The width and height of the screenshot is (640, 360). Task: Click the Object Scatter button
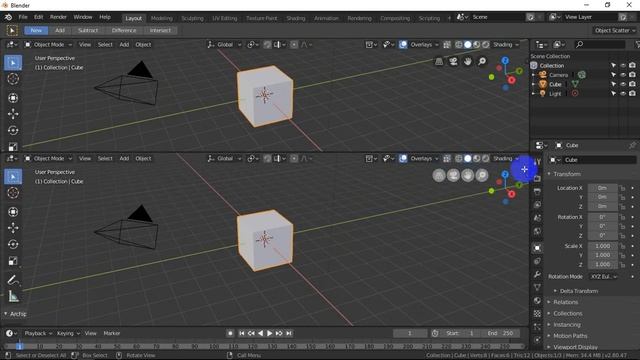tap(615, 31)
